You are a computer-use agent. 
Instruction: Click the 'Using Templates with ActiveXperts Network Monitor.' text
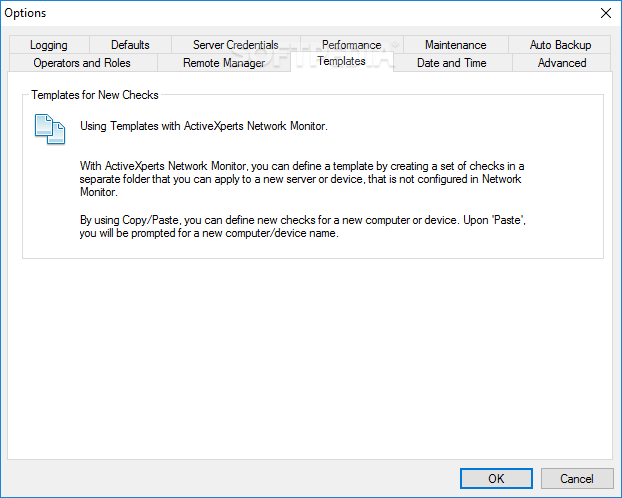coord(204,126)
